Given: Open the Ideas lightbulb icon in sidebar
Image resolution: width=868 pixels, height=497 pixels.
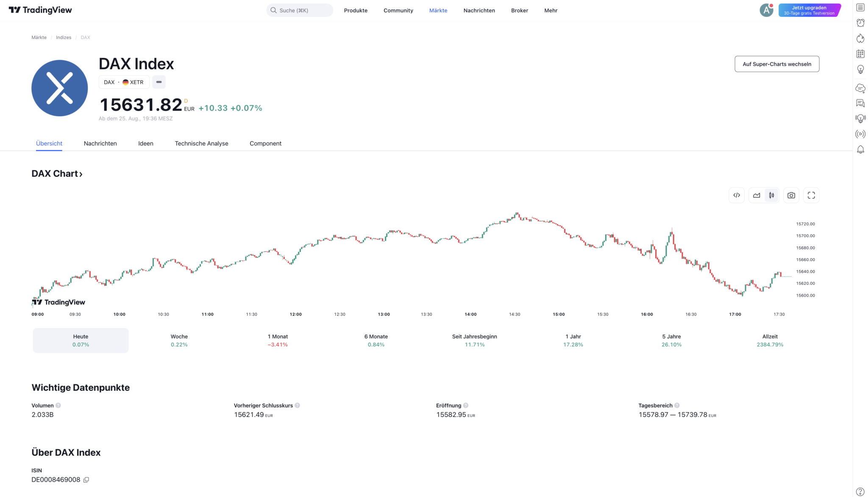Looking at the screenshot, I should click(861, 69).
